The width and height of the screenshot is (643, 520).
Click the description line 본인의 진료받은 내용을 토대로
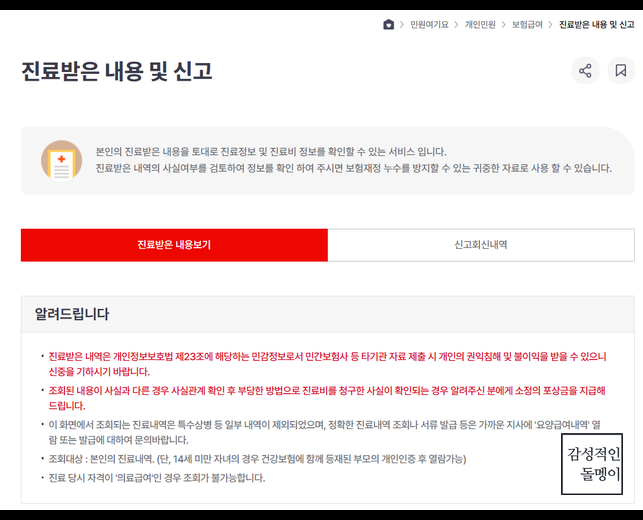pos(271,152)
